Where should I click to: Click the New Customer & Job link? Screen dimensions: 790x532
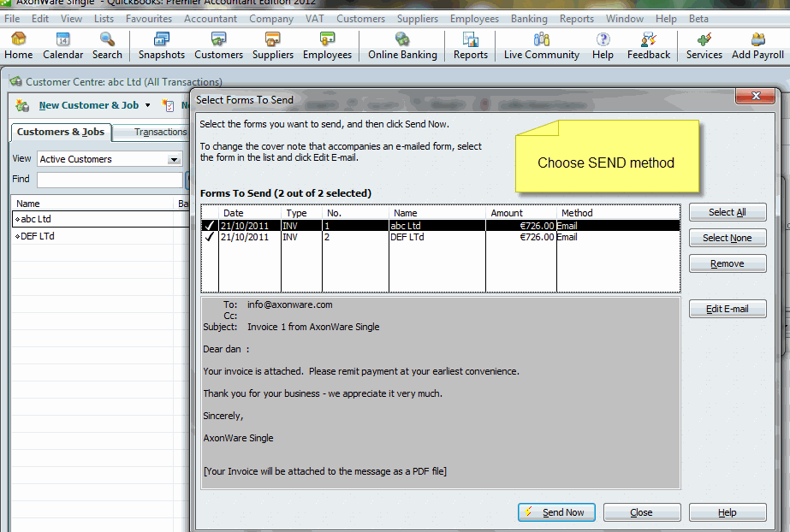[x=89, y=105]
